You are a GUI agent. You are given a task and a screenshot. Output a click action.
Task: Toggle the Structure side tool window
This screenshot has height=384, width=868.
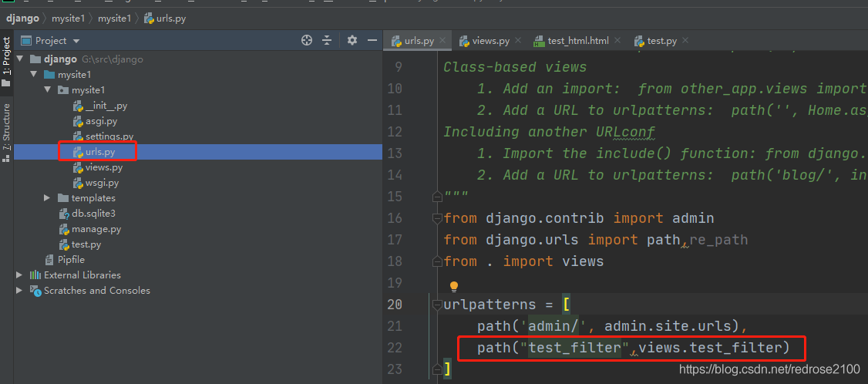tap(6, 132)
